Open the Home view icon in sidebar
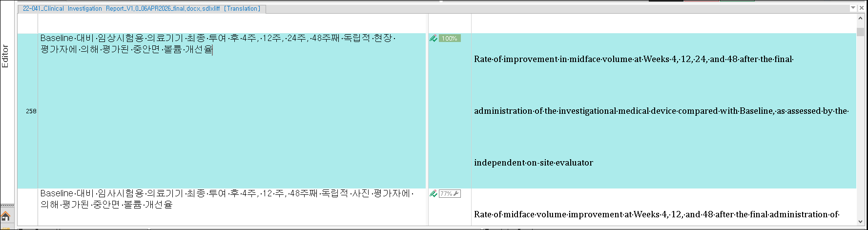The image size is (868, 230). (x=6, y=216)
